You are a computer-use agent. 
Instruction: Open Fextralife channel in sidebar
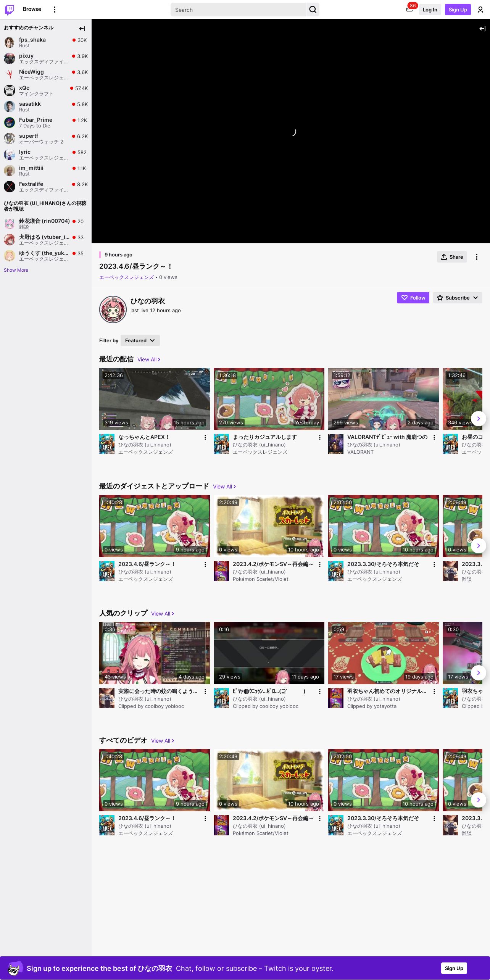click(46, 187)
